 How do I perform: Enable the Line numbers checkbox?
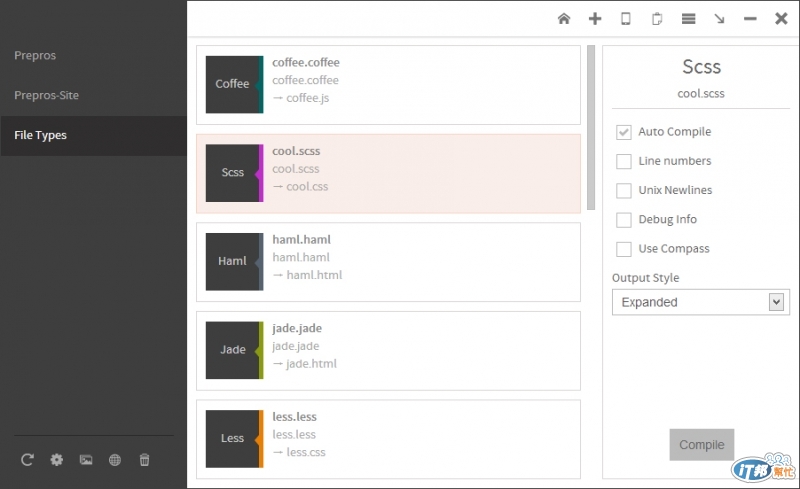(623, 161)
